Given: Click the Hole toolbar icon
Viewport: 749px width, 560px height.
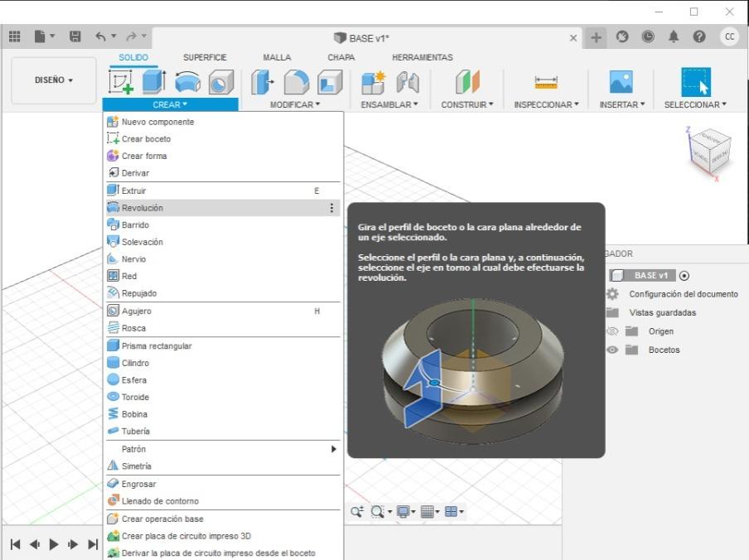Looking at the screenshot, I should pyautogui.click(x=221, y=82).
